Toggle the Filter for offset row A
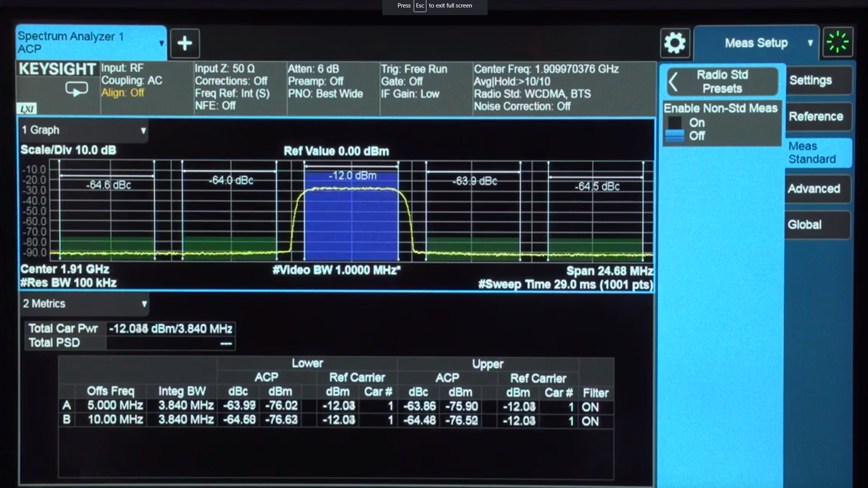868x488 pixels. coord(589,406)
